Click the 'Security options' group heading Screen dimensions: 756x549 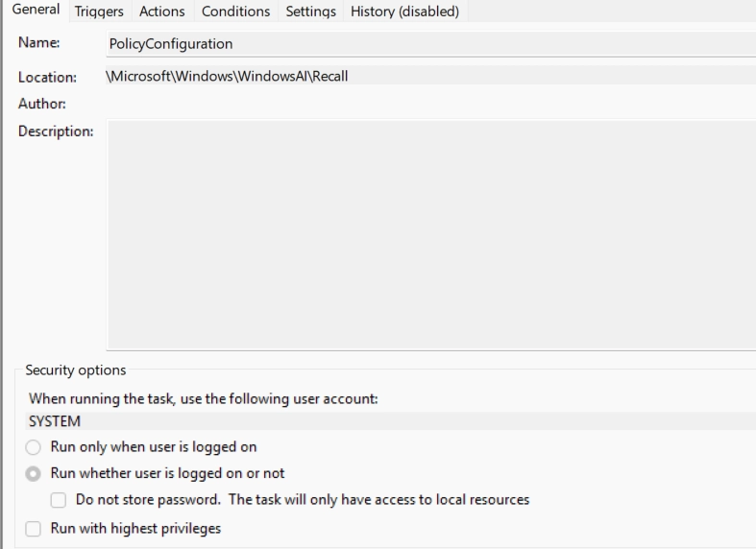point(76,370)
